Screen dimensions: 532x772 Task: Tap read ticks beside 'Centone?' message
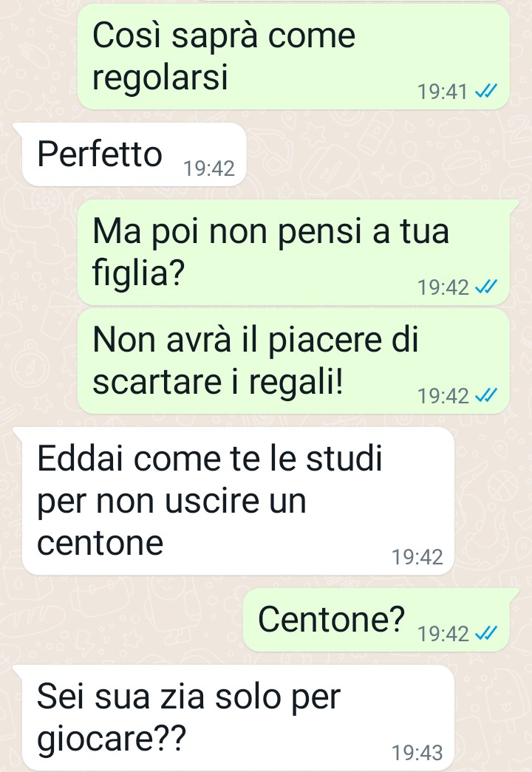(x=485, y=632)
